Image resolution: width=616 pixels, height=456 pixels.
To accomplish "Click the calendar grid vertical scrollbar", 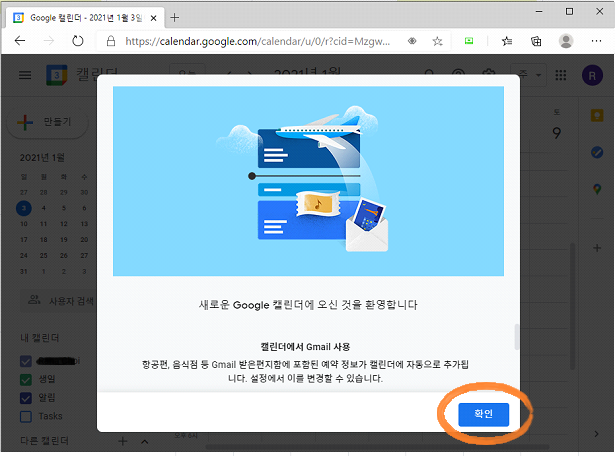I will pos(572,306).
